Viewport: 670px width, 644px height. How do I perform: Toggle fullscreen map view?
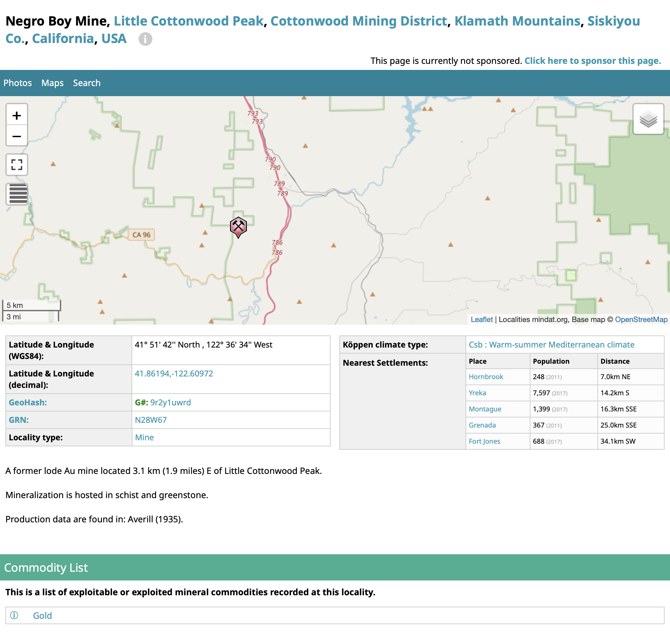(x=16, y=165)
